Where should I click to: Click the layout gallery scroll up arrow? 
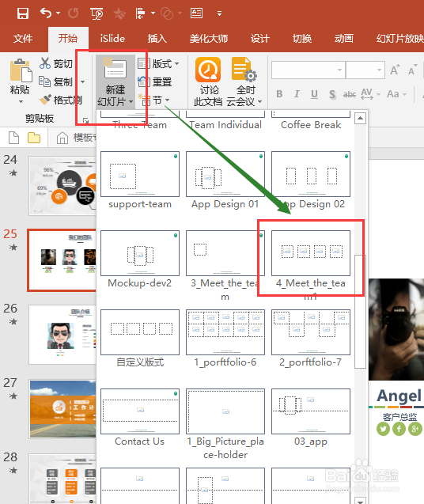(361, 119)
